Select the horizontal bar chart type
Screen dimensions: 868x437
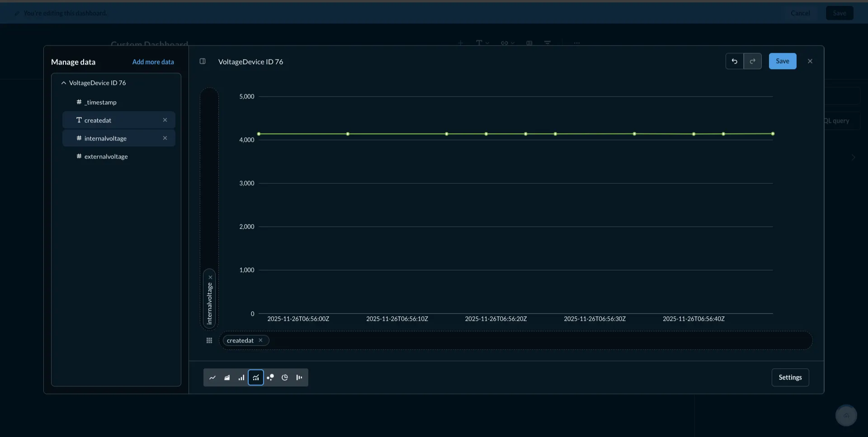pyautogui.click(x=299, y=377)
